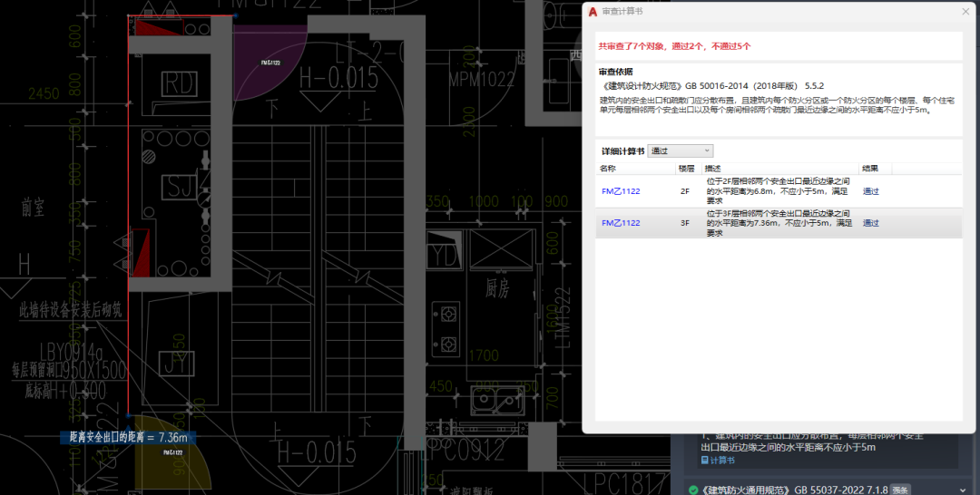980x495 pixels.
Task: Expand the GB 55037-2022 7.1.8 item chevron
Action: 963,490
